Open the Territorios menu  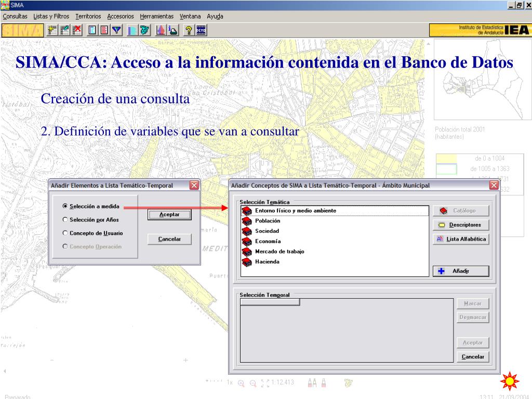88,16
